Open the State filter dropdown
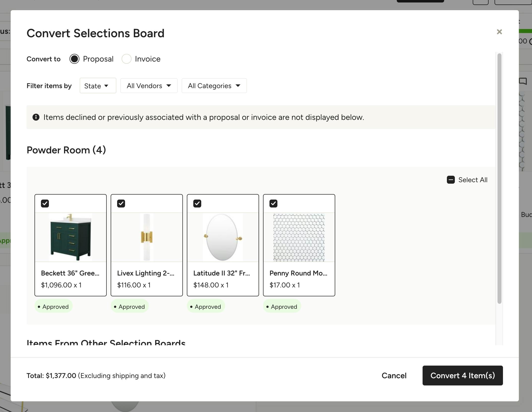Viewport: 532px width, 412px height. point(98,86)
